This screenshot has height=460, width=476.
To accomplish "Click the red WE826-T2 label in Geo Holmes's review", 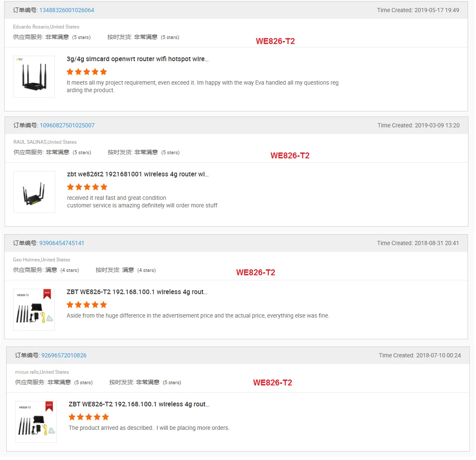I will [x=256, y=272].
